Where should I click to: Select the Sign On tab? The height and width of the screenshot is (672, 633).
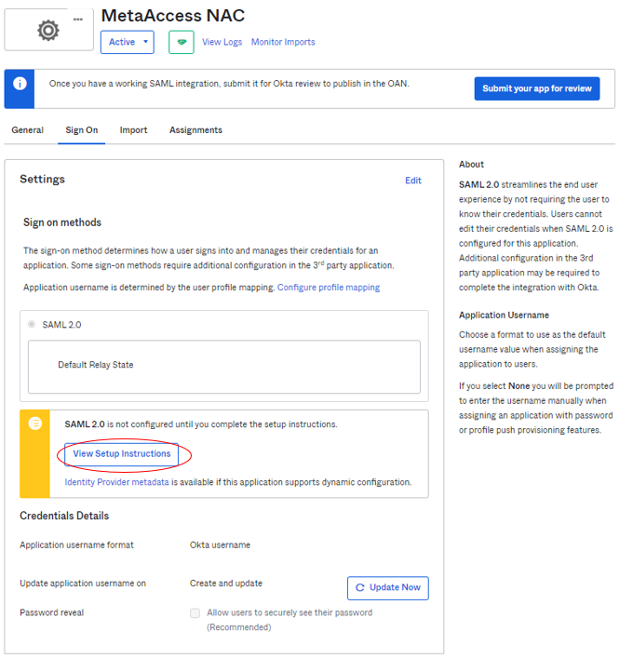(81, 130)
